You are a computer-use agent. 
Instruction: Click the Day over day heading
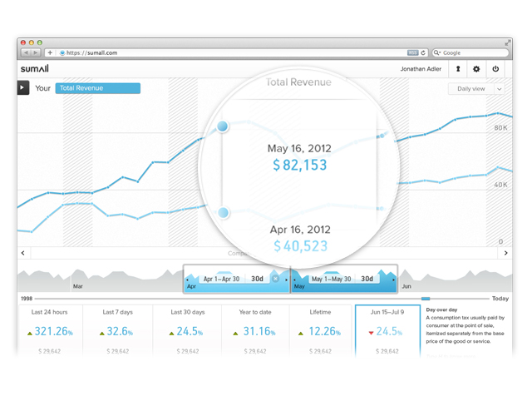pos(441,309)
